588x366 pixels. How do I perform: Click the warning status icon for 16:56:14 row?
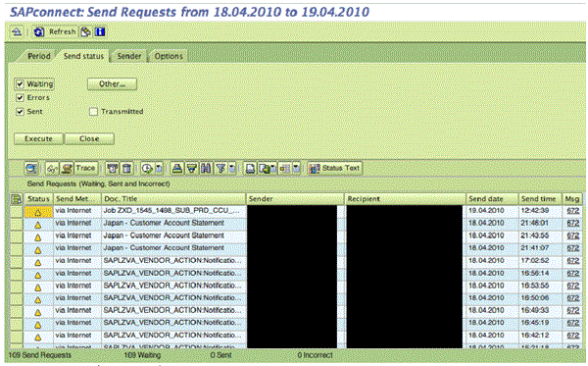[38, 275]
